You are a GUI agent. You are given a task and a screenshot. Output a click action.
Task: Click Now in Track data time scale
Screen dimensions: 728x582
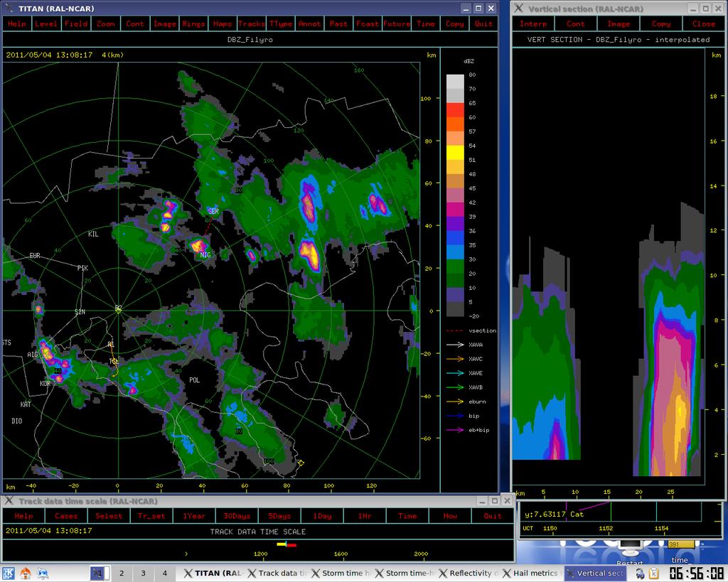coord(450,516)
